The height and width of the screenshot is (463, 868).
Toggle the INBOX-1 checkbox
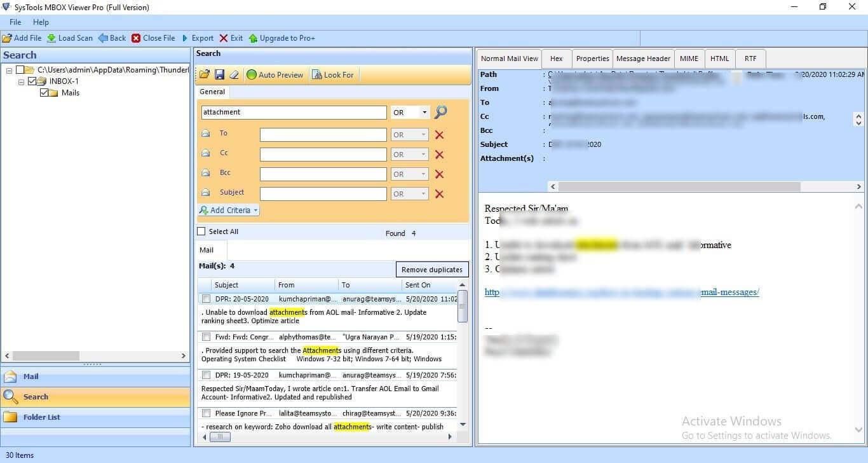coord(32,81)
